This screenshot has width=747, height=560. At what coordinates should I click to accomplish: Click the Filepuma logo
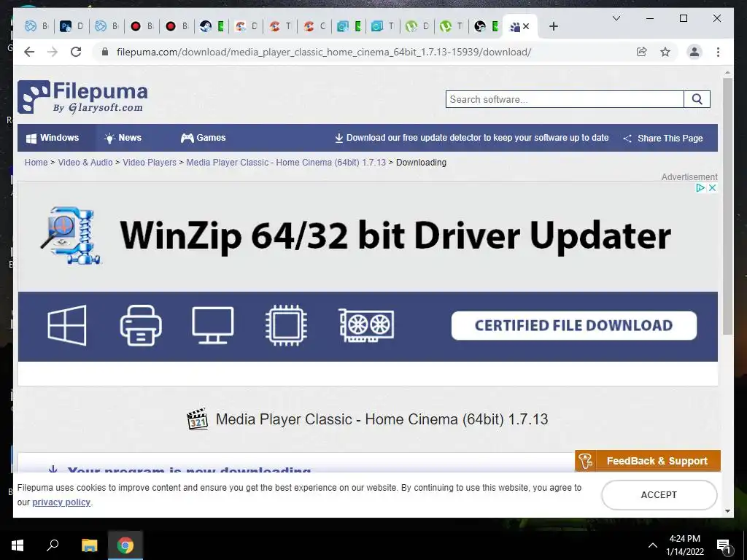[83, 97]
